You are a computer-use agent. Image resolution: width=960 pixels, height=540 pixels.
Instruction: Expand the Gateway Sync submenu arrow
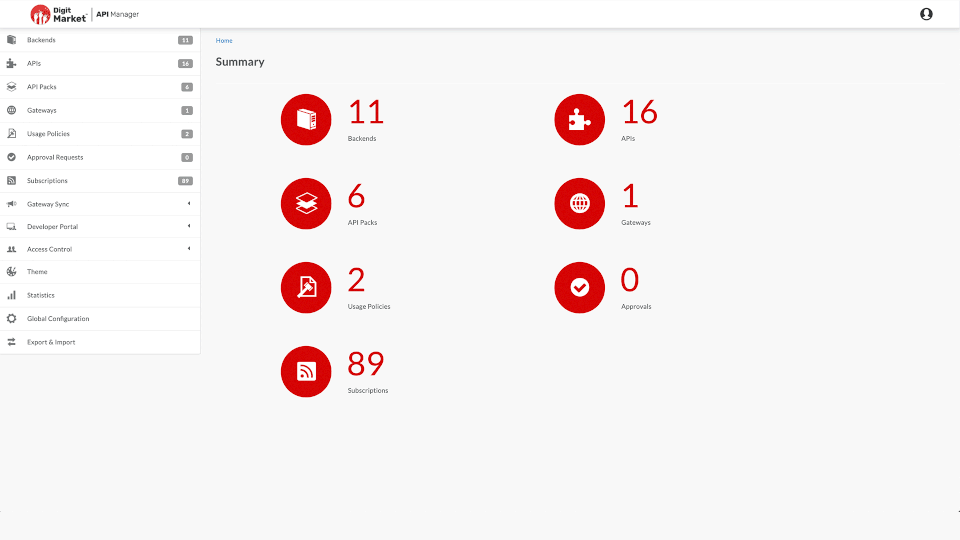tap(189, 204)
